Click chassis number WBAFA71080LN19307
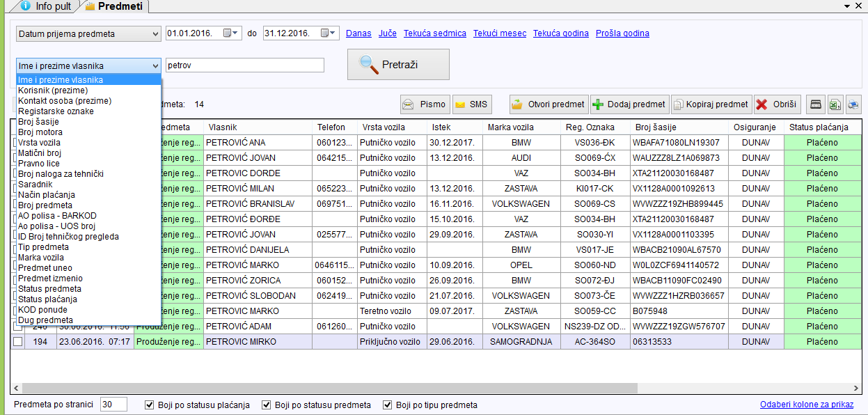 pyautogui.click(x=679, y=143)
